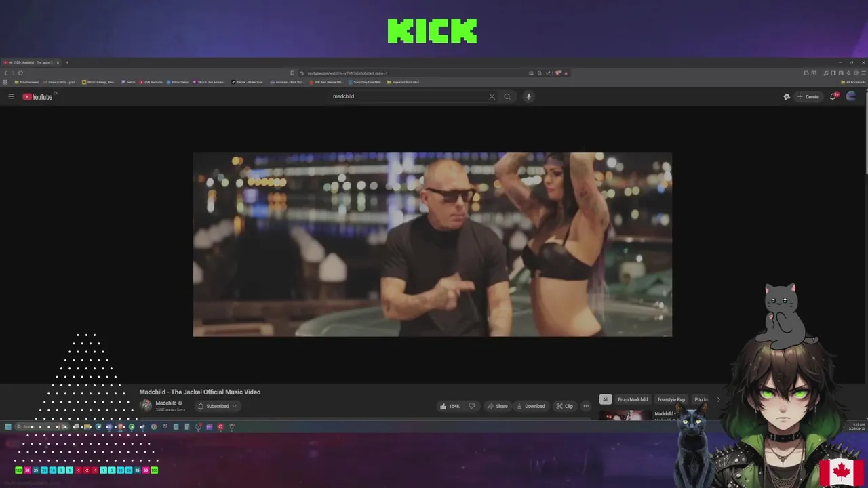Viewport: 868px width, 488px height.
Task: Select the 'From Madchild' filter chip
Action: tap(633, 399)
